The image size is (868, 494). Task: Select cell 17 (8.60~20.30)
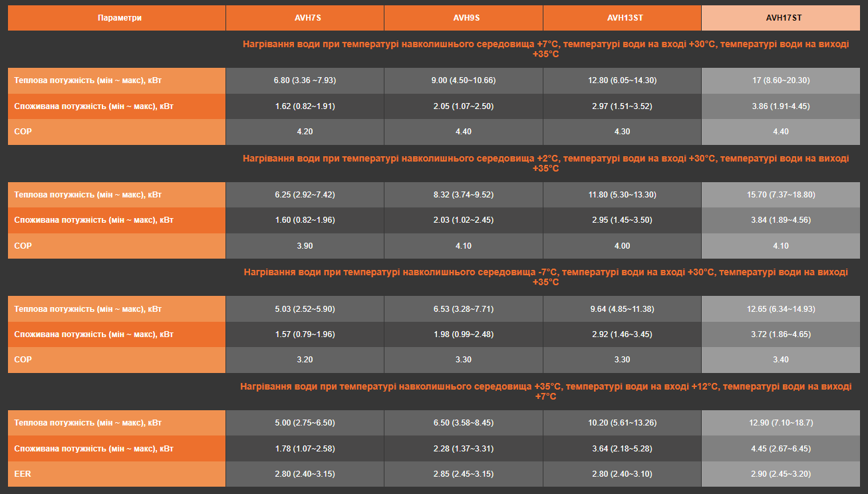pyautogui.click(x=780, y=80)
